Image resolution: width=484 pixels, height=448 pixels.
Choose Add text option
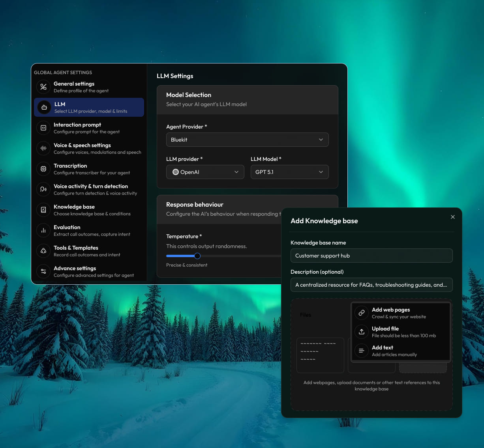400,351
